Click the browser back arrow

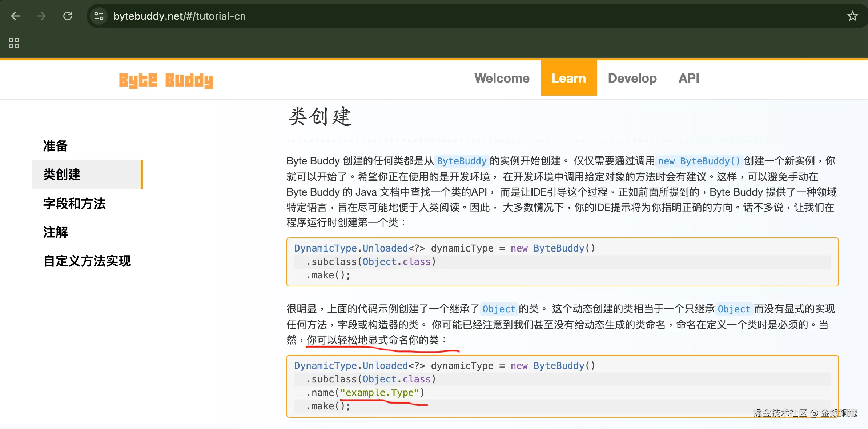pyautogui.click(x=15, y=16)
